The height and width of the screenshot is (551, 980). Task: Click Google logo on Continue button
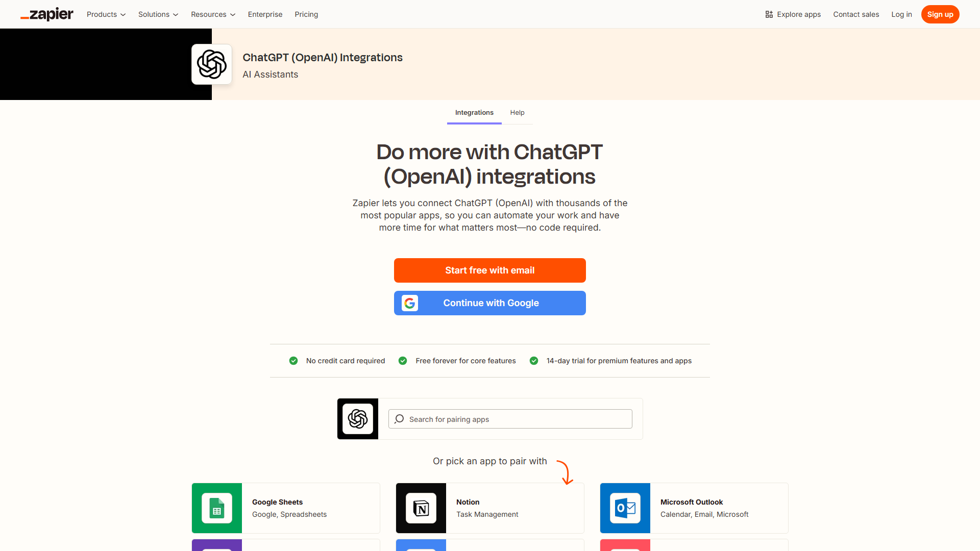click(x=409, y=303)
